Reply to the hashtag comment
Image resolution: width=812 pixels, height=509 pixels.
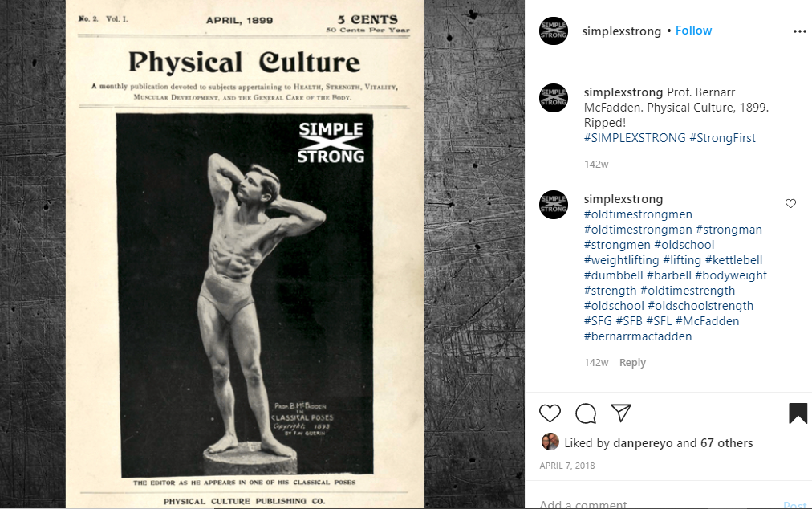click(x=632, y=362)
